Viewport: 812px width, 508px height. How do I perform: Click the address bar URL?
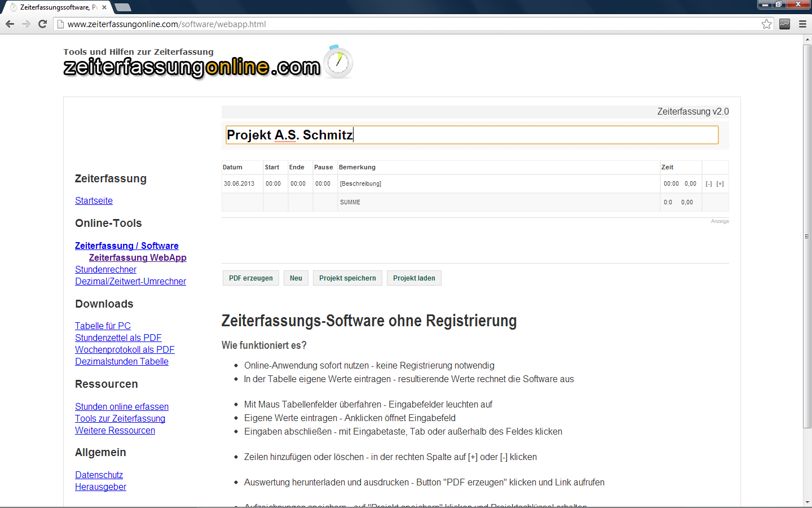(x=166, y=24)
